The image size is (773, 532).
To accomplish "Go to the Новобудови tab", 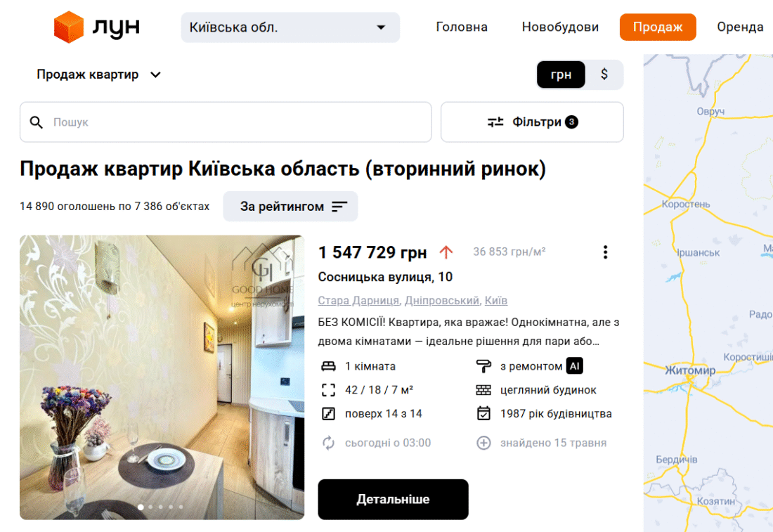I will click(560, 27).
